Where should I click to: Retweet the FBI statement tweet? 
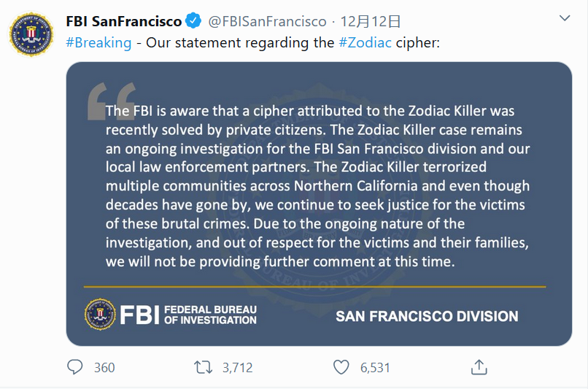(204, 367)
